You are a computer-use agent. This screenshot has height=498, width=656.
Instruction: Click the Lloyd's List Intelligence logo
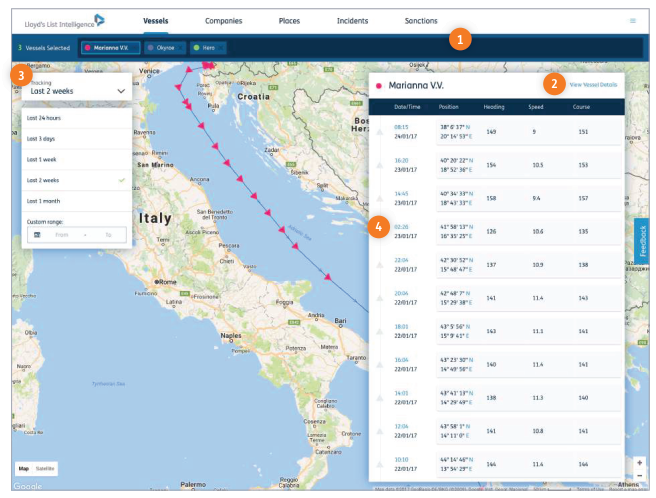[64, 21]
